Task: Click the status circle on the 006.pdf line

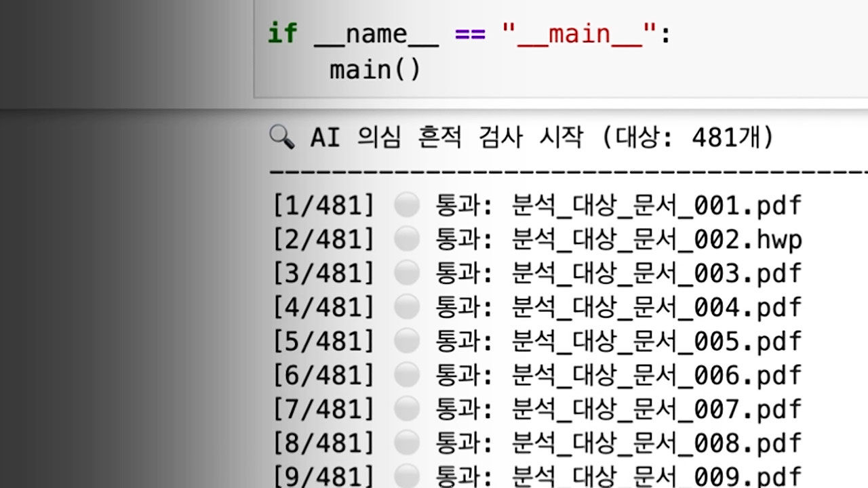Action: click(406, 375)
